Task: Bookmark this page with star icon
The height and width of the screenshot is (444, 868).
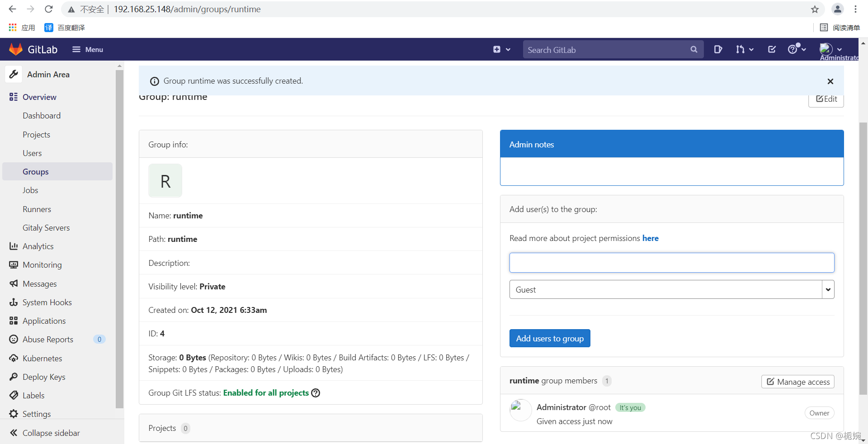Action: click(815, 9)
